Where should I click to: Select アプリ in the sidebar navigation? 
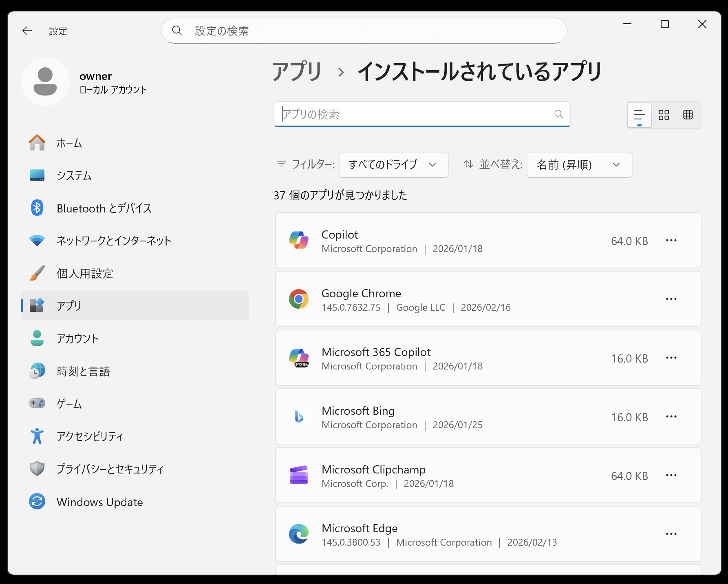click(69, 305)
